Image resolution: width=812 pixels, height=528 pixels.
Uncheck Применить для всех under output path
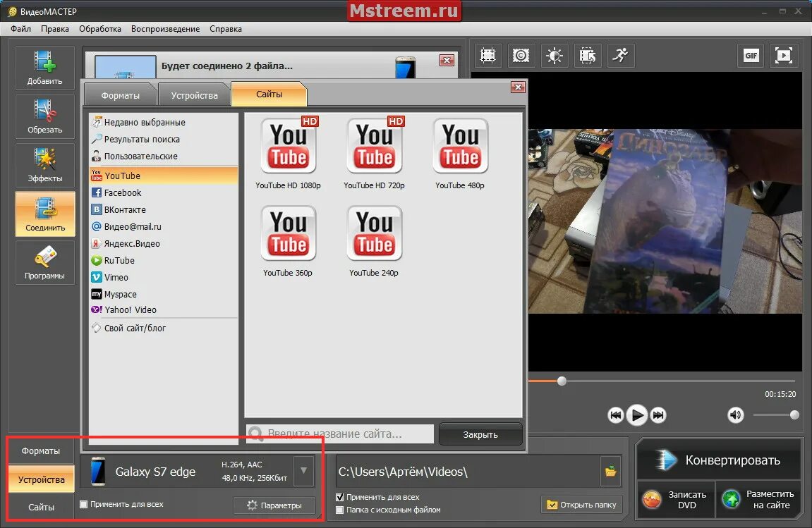click(x=340, y=497)
